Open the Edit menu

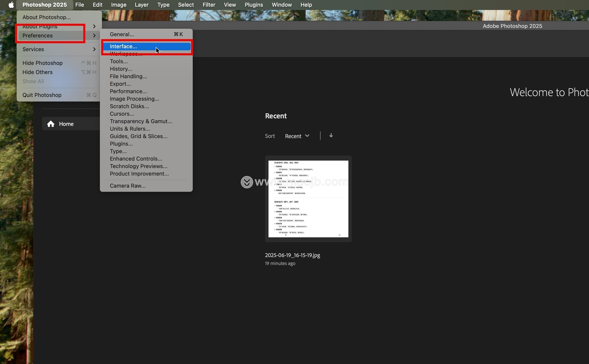click(98, 5)
